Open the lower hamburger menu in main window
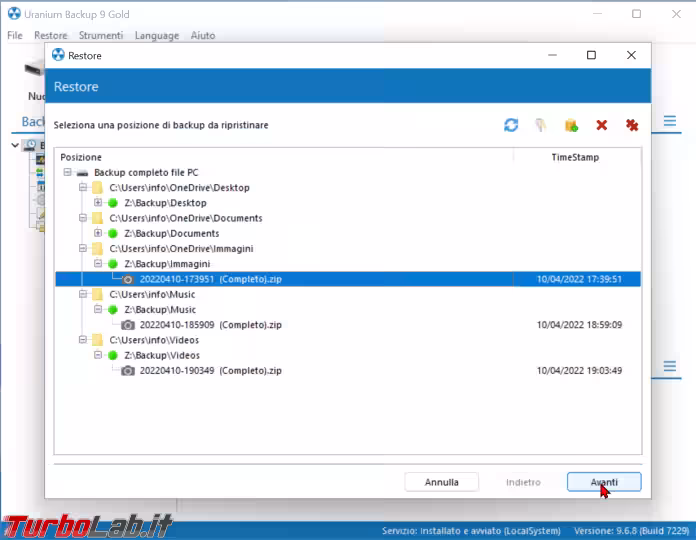The image size is (696, 540). click(x=670, y=367)
